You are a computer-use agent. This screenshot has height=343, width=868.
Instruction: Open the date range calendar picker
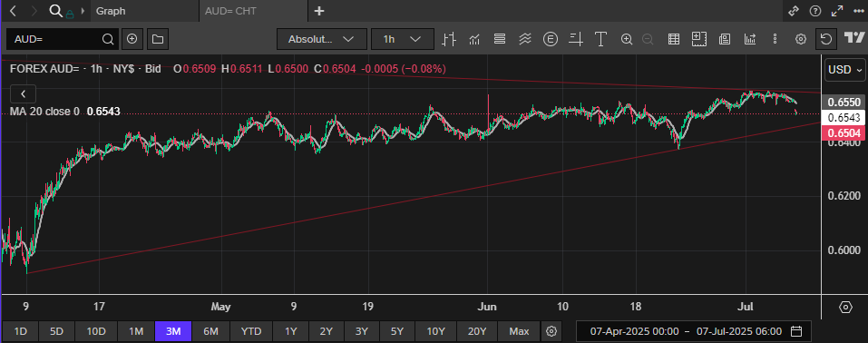coord(796,331)
